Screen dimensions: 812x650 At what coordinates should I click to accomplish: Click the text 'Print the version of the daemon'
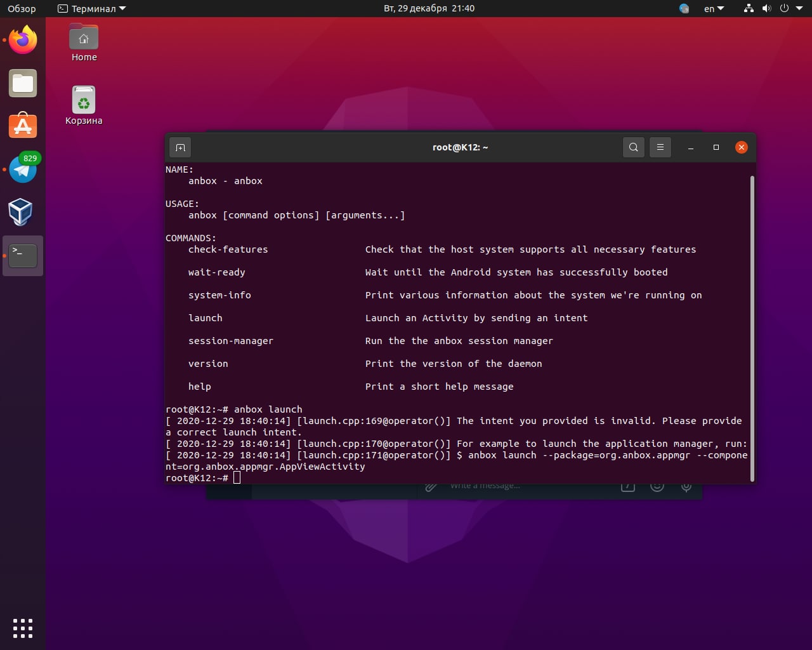[454, 364]
